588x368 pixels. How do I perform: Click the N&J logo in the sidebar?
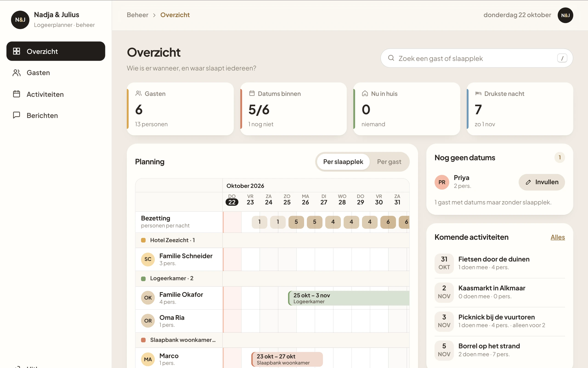pyautogui.click(x=20, y=20)
